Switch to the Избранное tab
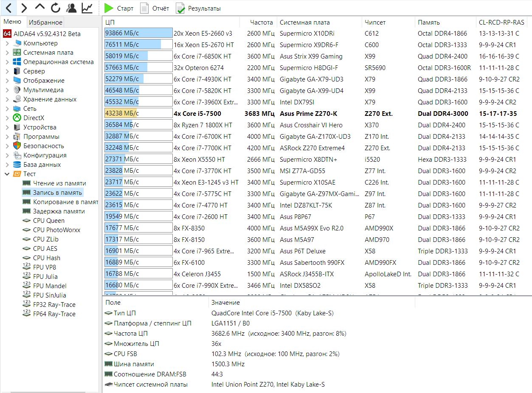The height and width of the screenshot is (393, 532). pyautogui.click(x=45, y=22)
